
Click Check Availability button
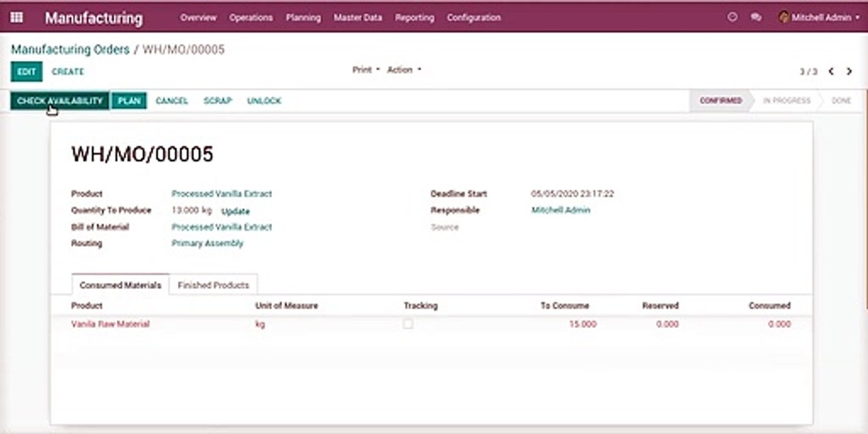click(x=60, y=101)
